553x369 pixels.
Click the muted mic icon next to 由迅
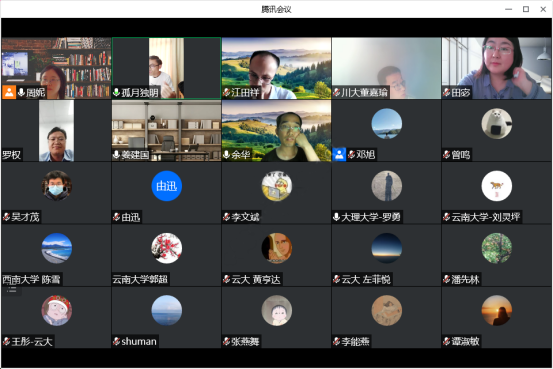[x=117, y=217]
